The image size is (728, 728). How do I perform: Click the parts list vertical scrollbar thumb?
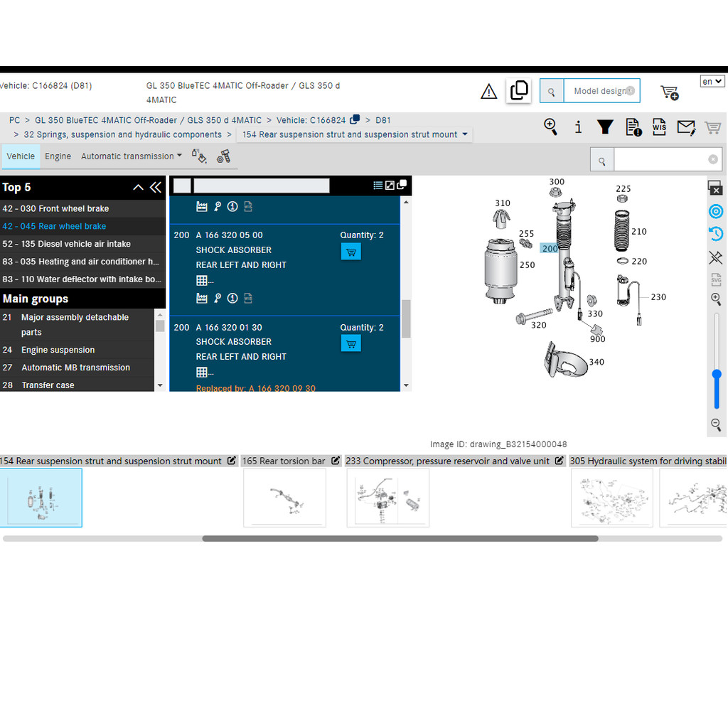coord(406,319)
